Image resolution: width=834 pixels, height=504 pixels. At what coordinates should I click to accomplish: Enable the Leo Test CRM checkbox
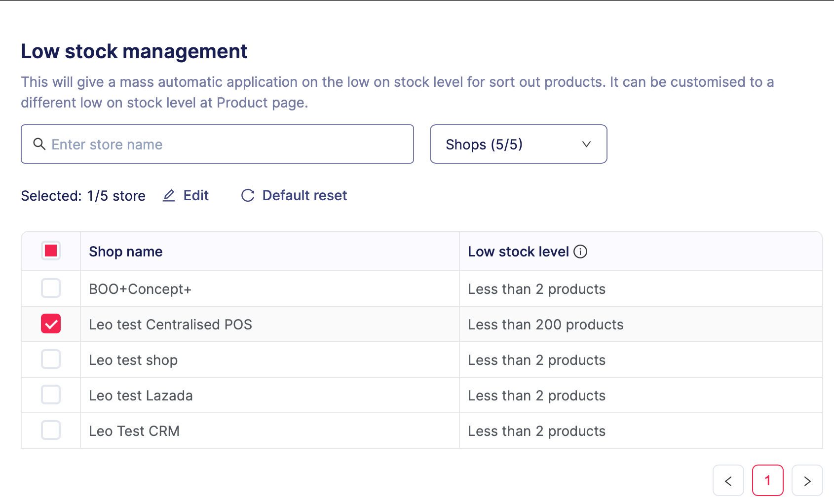click(51, 431)
